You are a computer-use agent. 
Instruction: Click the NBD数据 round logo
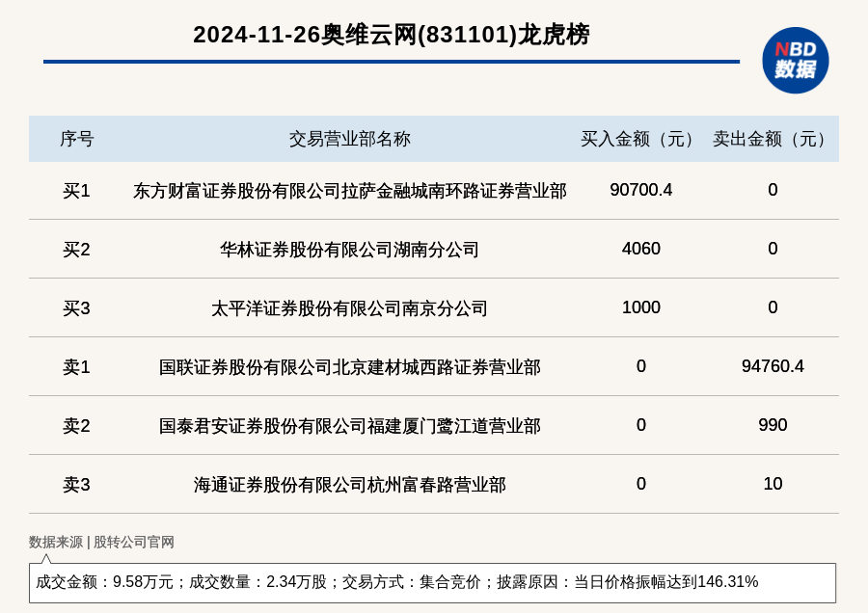click(x=795, y=61)
